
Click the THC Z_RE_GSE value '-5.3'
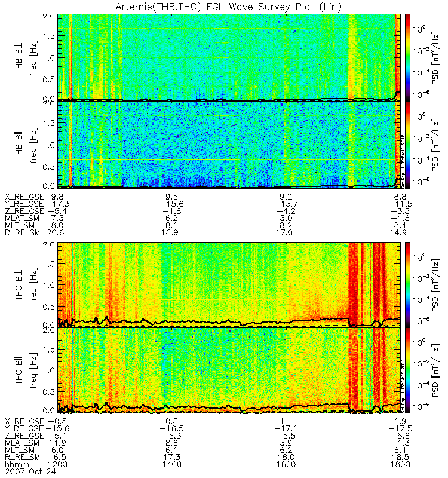pyautogui.click(x=171, y=436)
